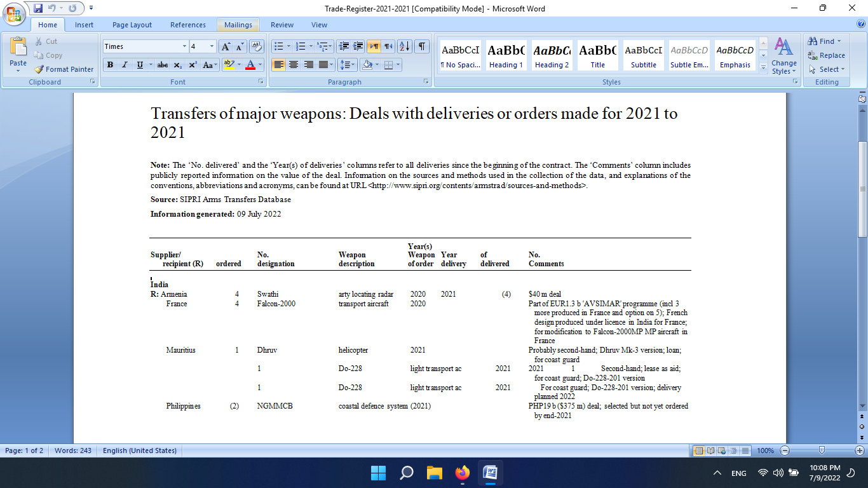Apply the Subtitle style
Viewport: 868px width, 488px height.
tap(644, 55)
